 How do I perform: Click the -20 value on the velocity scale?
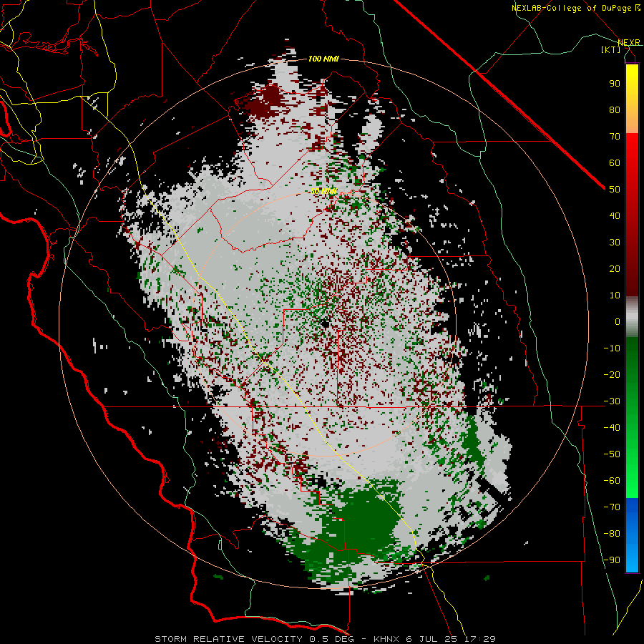[x=612, y=375]
